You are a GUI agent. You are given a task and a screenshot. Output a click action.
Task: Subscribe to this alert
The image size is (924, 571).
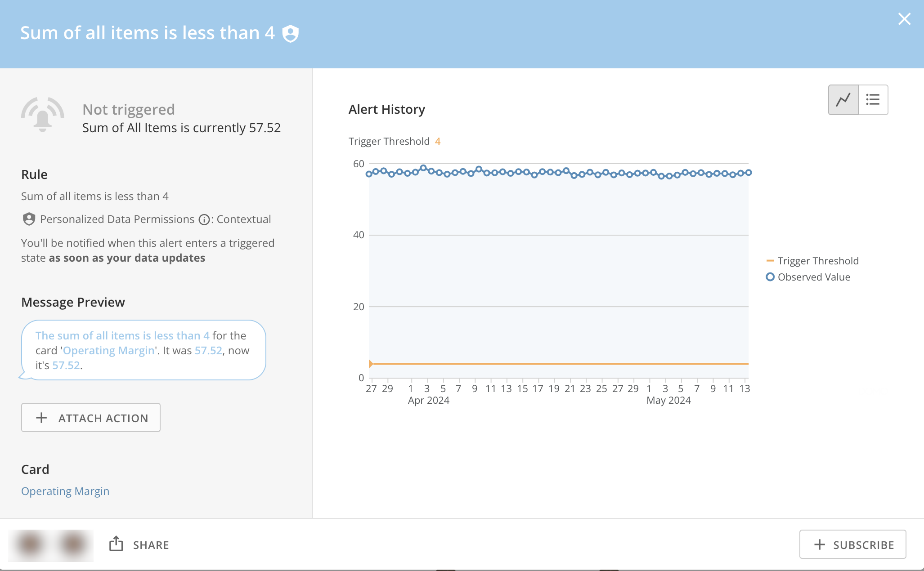pos(852,544)
